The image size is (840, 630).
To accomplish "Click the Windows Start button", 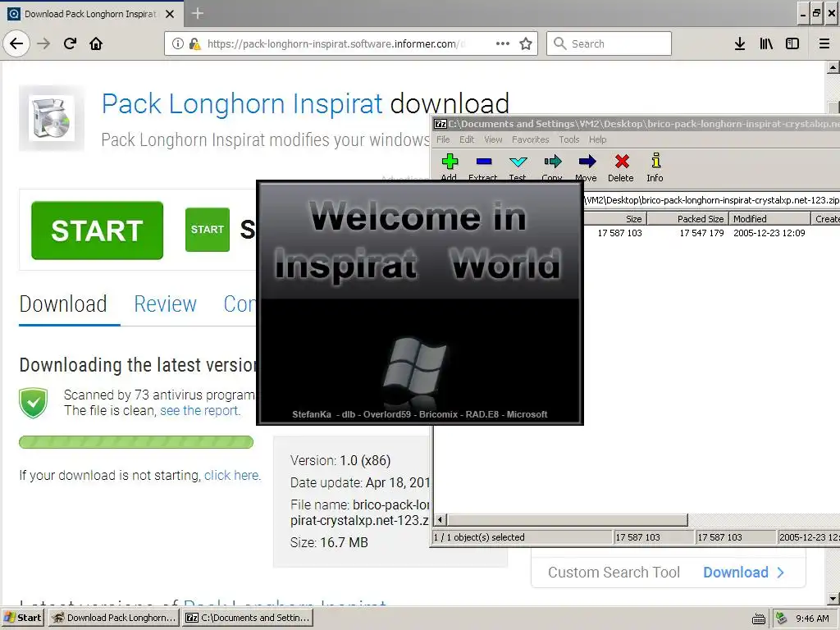I will pos(22,618).
